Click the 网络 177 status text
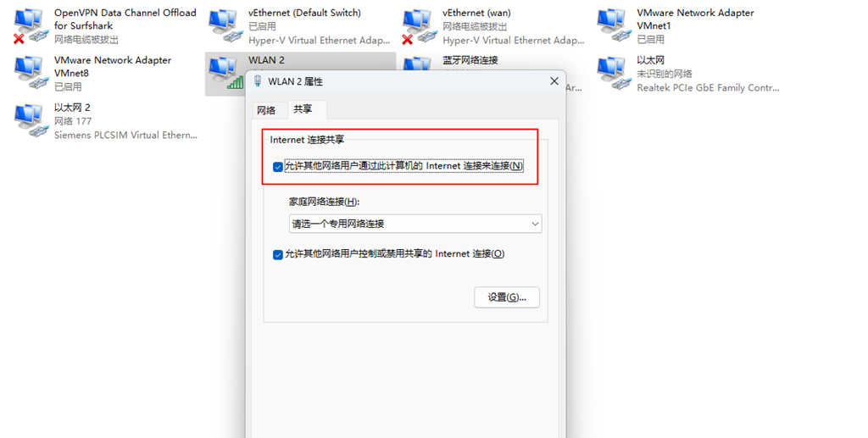This screenshot has width=868, height=438. pos(73,121)
